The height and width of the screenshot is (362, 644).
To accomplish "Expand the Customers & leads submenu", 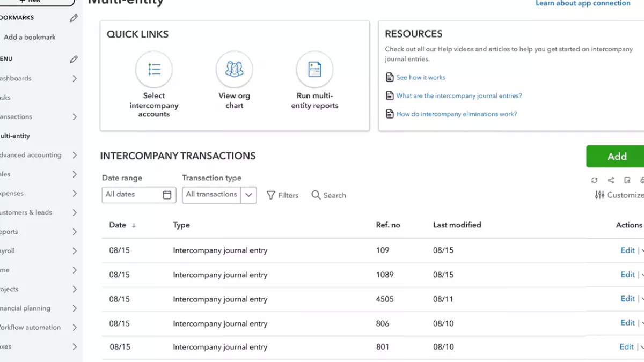I will click(75, 212).
